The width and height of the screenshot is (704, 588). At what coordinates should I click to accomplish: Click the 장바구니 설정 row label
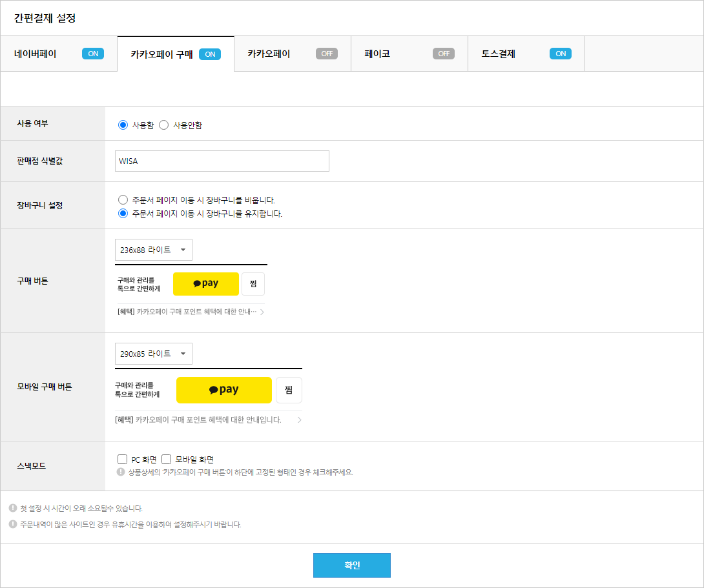coord(40,205)
